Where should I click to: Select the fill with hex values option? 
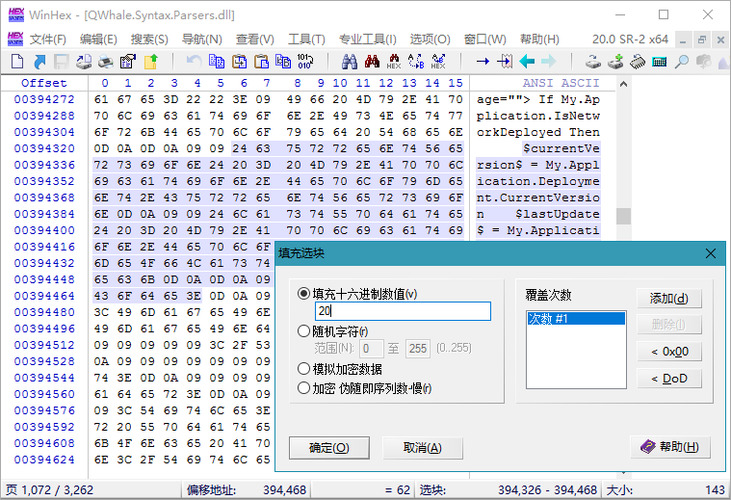304,294
